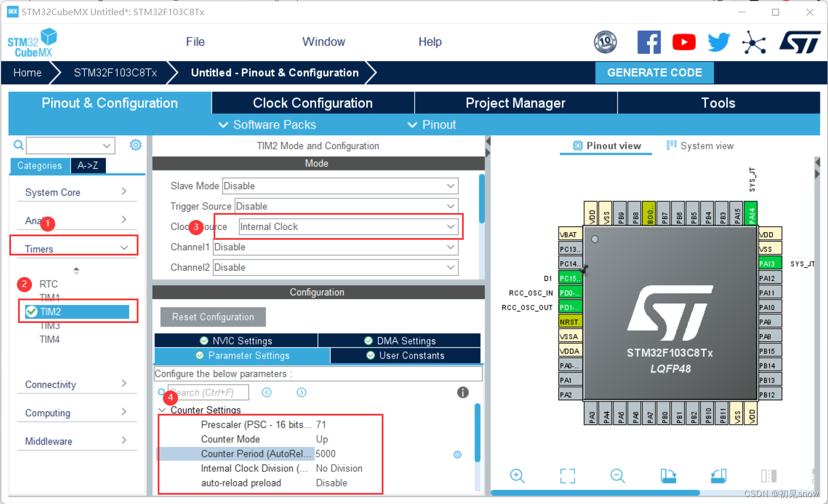The image size is (828, 504).
Task: Zoom in on the pinout view
Action: point(517,475)
